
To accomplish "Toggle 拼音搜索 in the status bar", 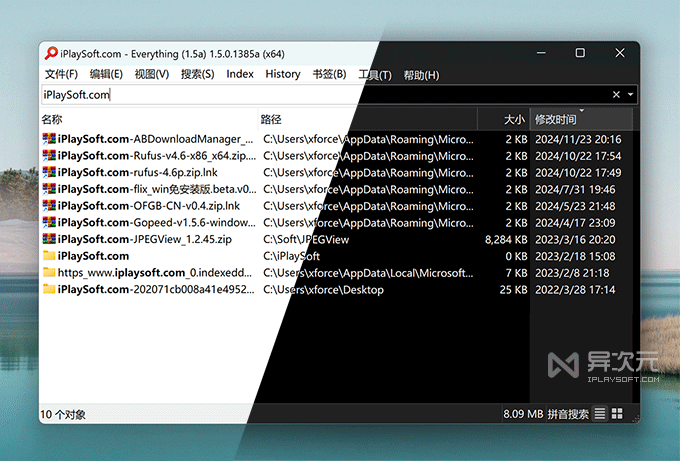I will point(569,413).
